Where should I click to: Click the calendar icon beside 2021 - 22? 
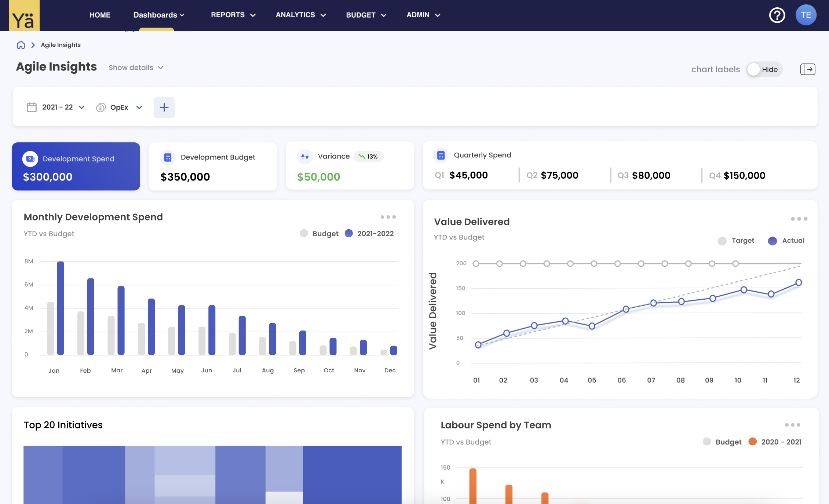click(32, 107)
